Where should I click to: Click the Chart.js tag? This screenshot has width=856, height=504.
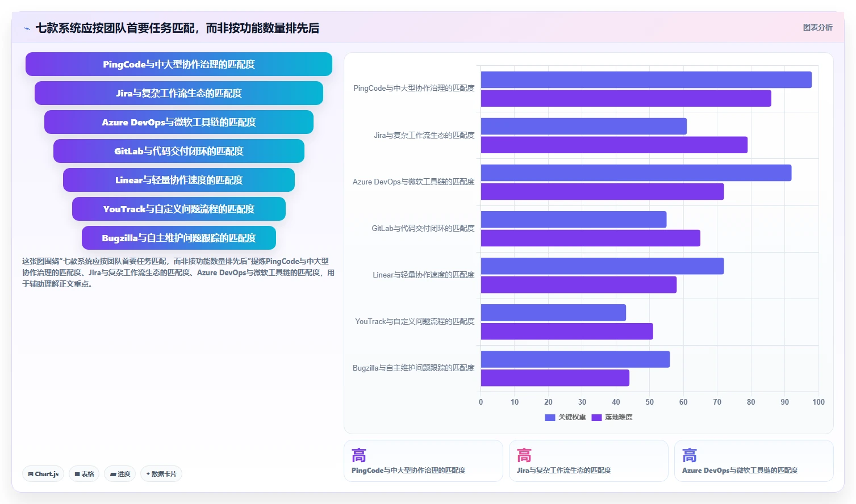(43, 474)
